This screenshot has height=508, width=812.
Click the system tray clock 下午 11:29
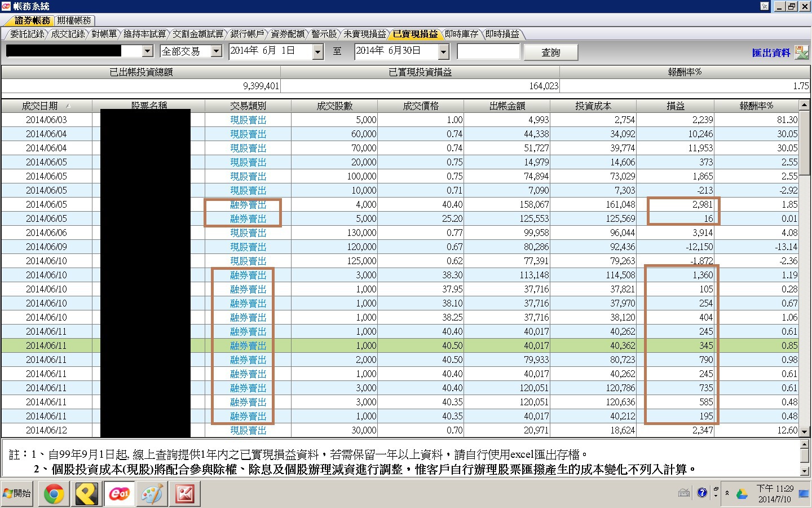[775, 488]
